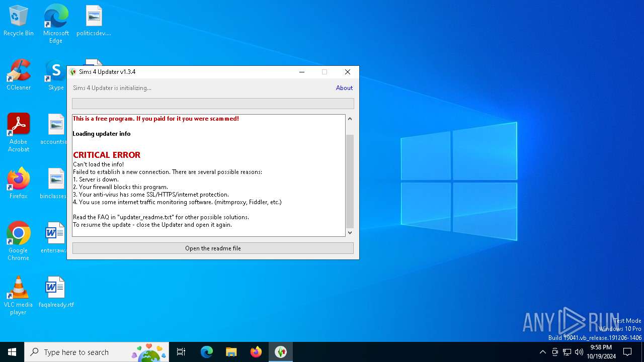Click the anti-virus SSL/HTTPS reason line
Image resolution: width=644 pixels, height=362 pixels.
(151, 195)
